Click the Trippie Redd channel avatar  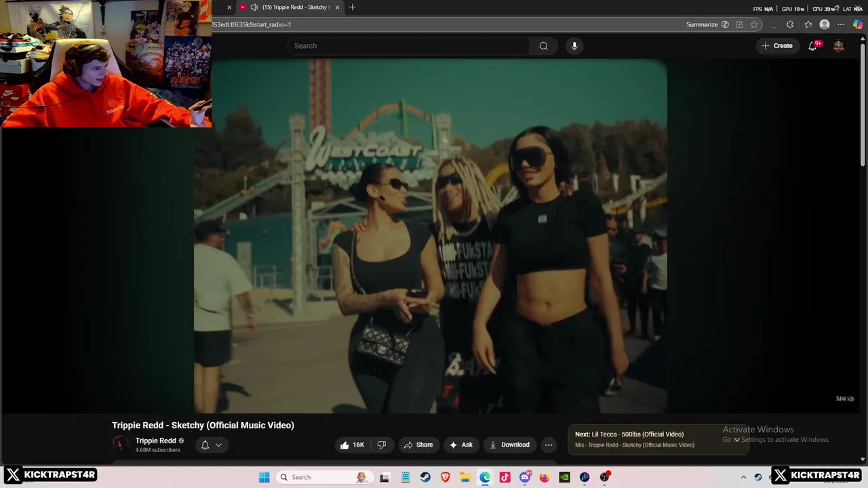pos(120,445)
